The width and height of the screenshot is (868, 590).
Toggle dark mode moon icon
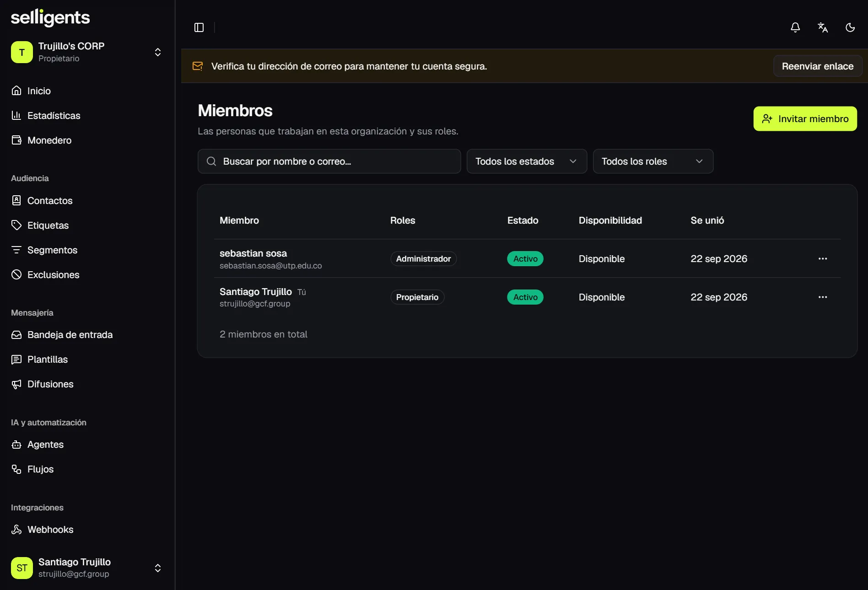coord(850,27)
